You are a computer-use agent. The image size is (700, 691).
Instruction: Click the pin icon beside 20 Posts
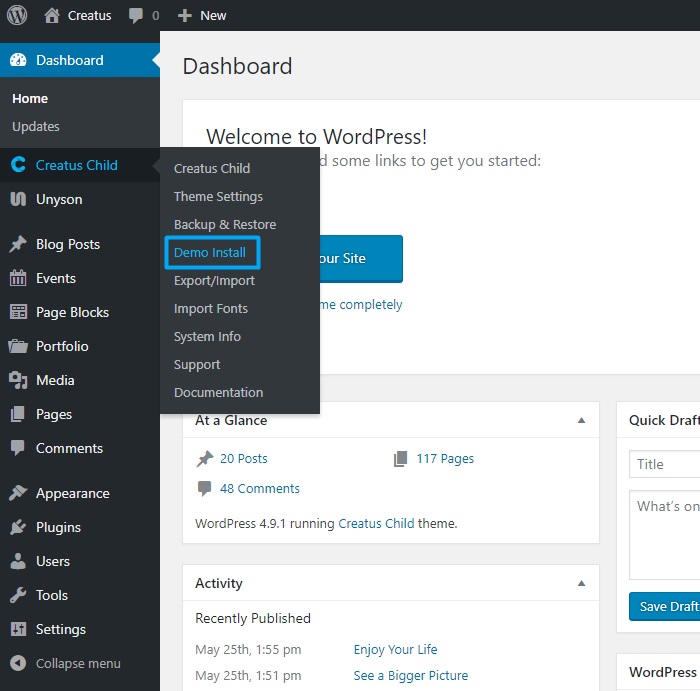[x=204, y=458]
